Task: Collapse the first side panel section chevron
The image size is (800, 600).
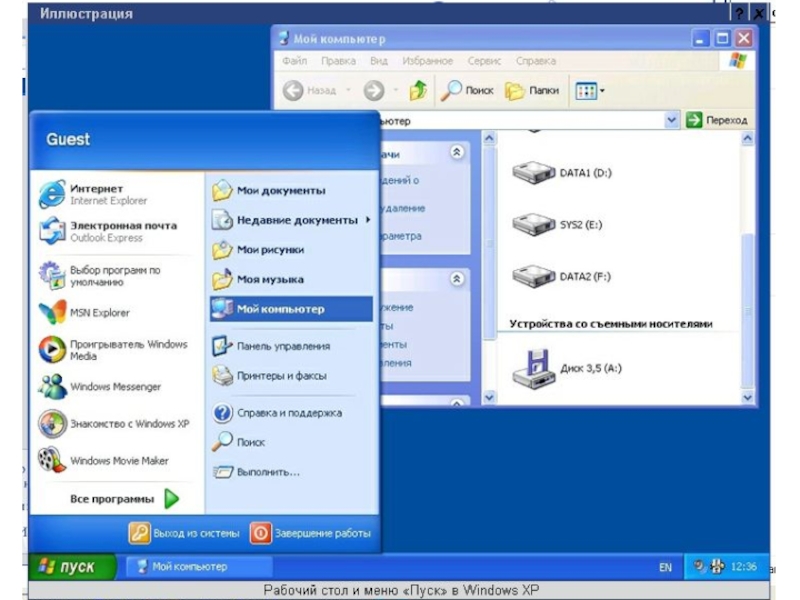Action: click(457, 152)
